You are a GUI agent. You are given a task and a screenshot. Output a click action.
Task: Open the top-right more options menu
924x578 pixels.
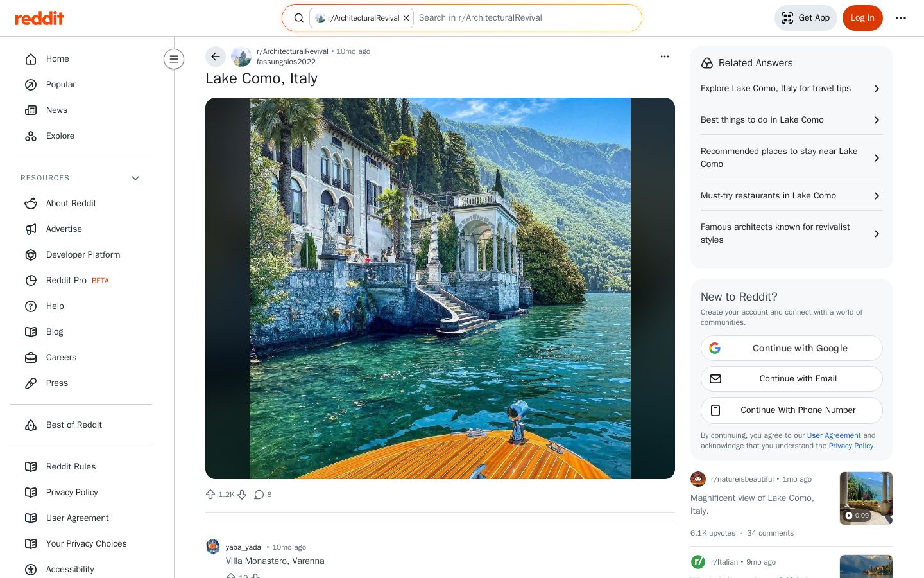coord(901,18)
